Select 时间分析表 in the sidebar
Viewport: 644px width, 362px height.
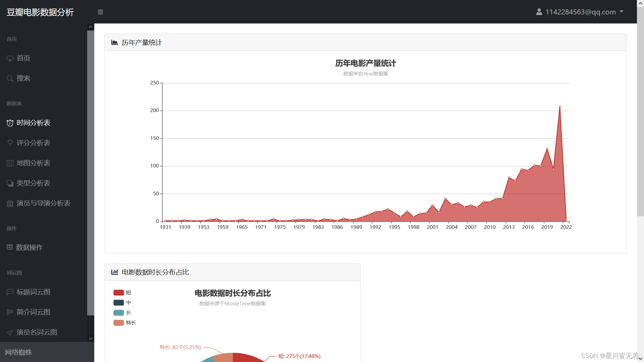(44, 123)
